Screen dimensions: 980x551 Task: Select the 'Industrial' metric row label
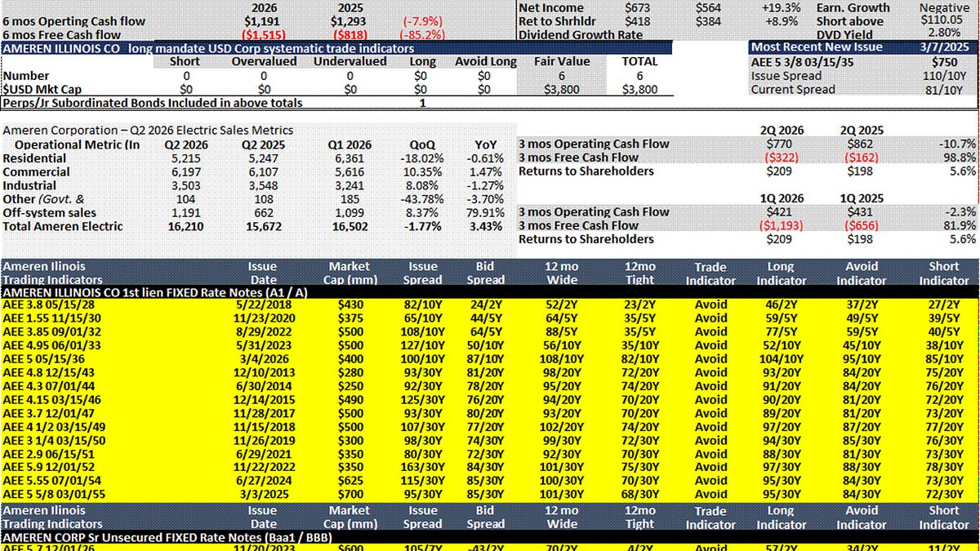[x=30, y=186]
